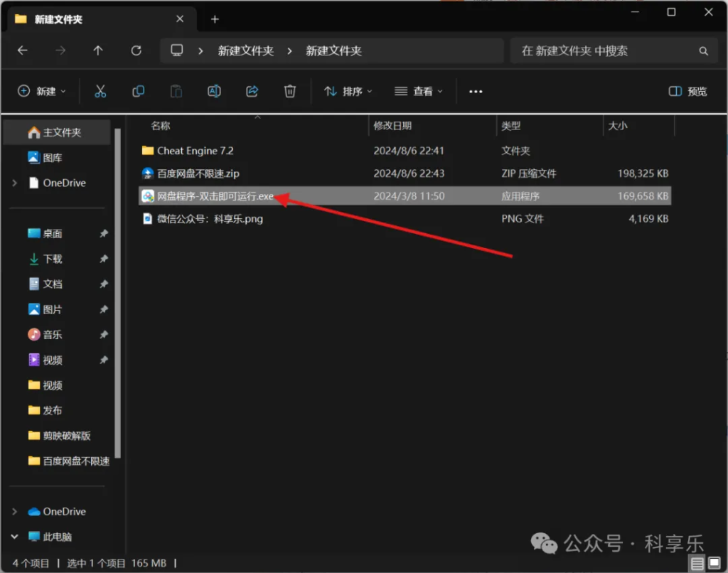Click the first 新建文件夹 breadcrumb
This screenshot has width=728, height=573.
pos(245,50)
